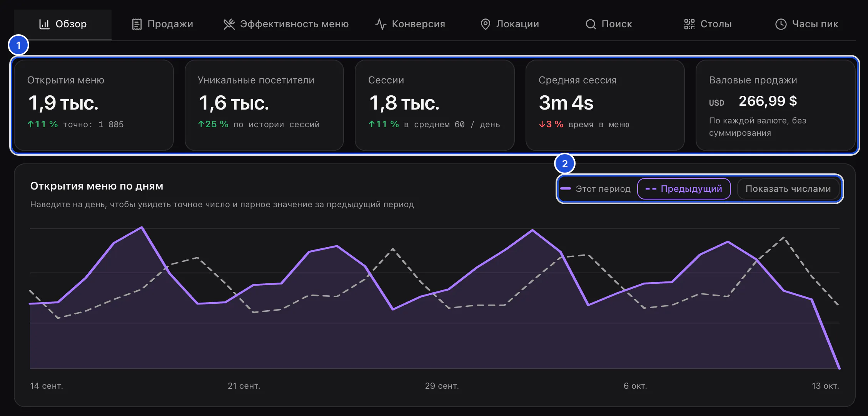Viewport: 868px width, 416px height.
Task: Toggle the Этот период legend item
Action: 595,189
